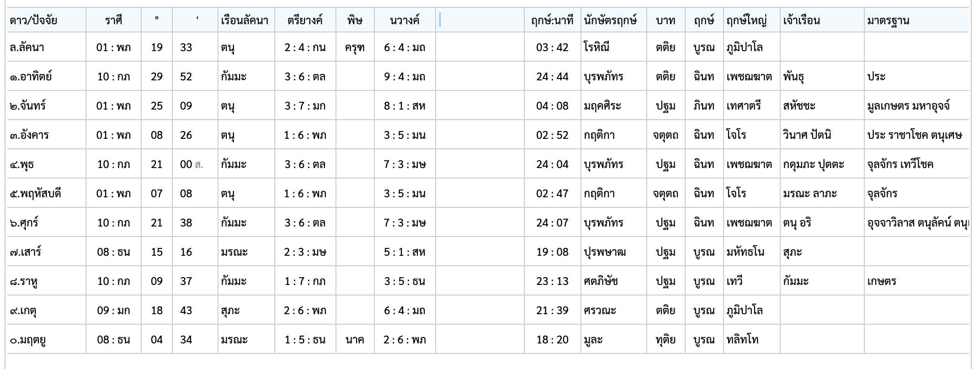Select the นักษัตรฤกษ์ column header
This screenshot has width=980, height=369.
point(610,21)
